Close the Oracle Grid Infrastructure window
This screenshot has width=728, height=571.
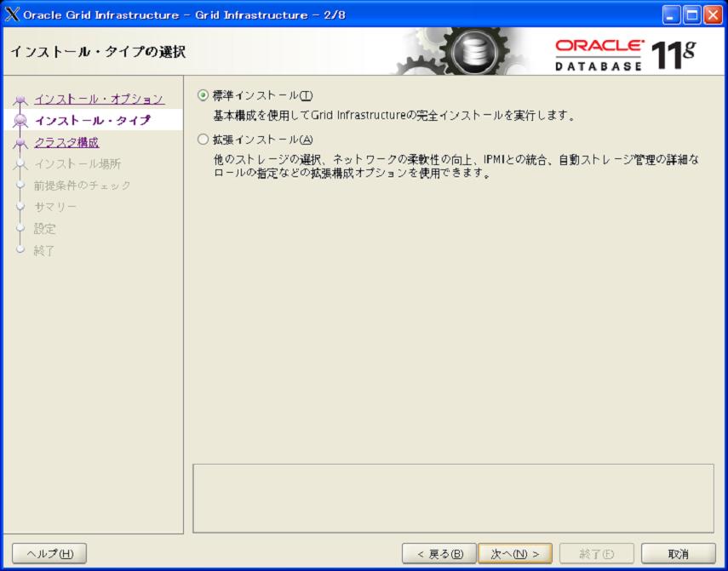(x=713, y=15)
